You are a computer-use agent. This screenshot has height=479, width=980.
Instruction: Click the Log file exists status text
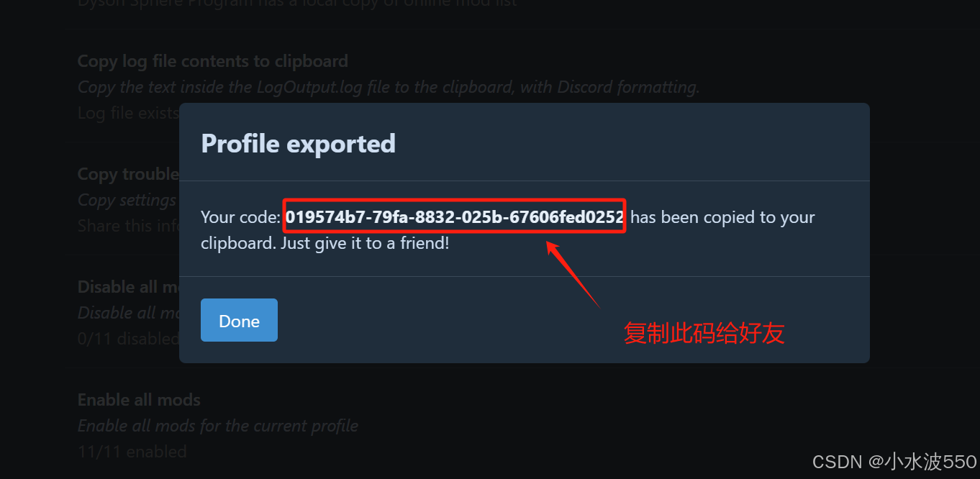pos(128,113)
